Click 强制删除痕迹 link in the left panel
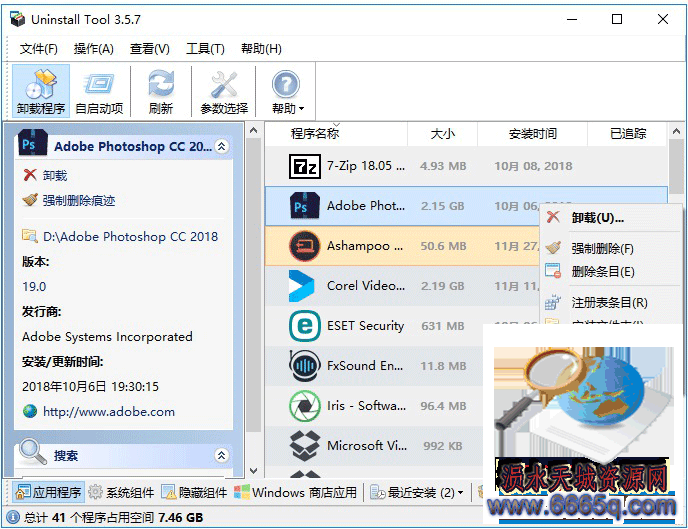This screenshot has width=688, height=529. coord(79,200)
